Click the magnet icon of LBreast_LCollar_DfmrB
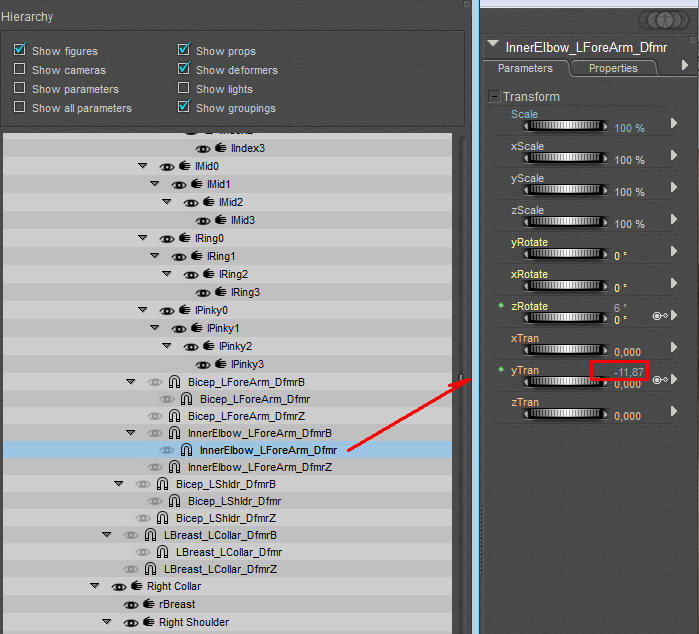 pyautogui.click(x=150, y=535)
